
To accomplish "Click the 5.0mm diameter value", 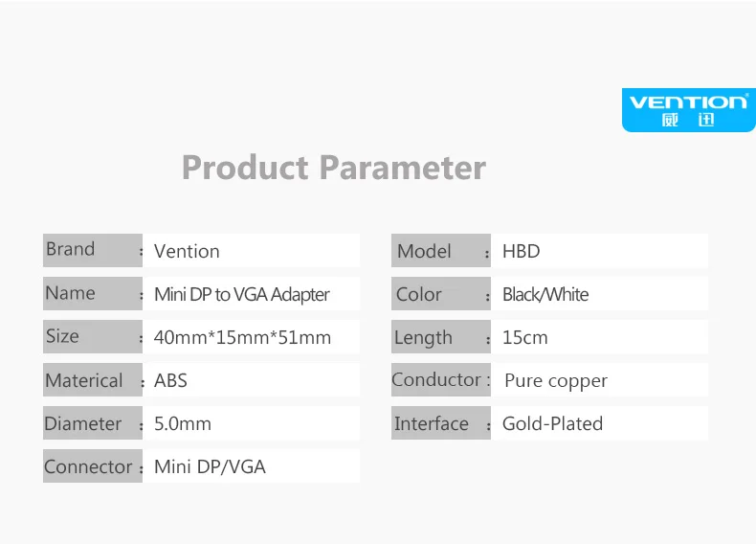I will tap(182, 424).
